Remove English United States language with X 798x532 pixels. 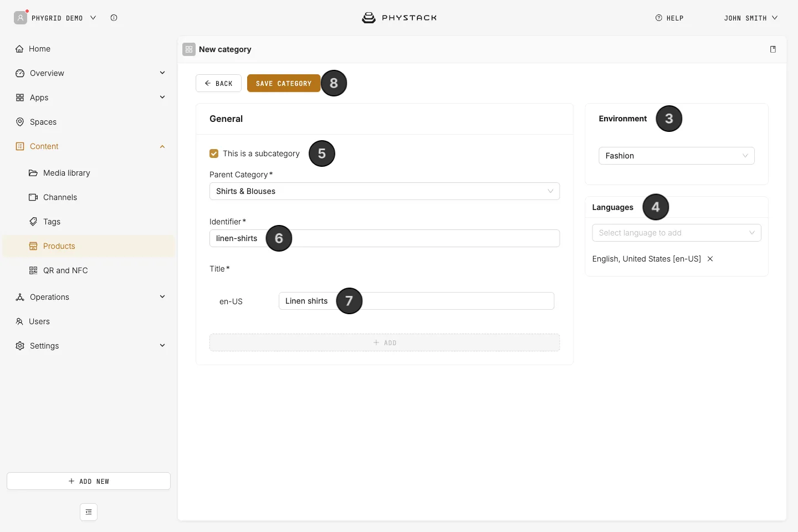click(710, 259)
